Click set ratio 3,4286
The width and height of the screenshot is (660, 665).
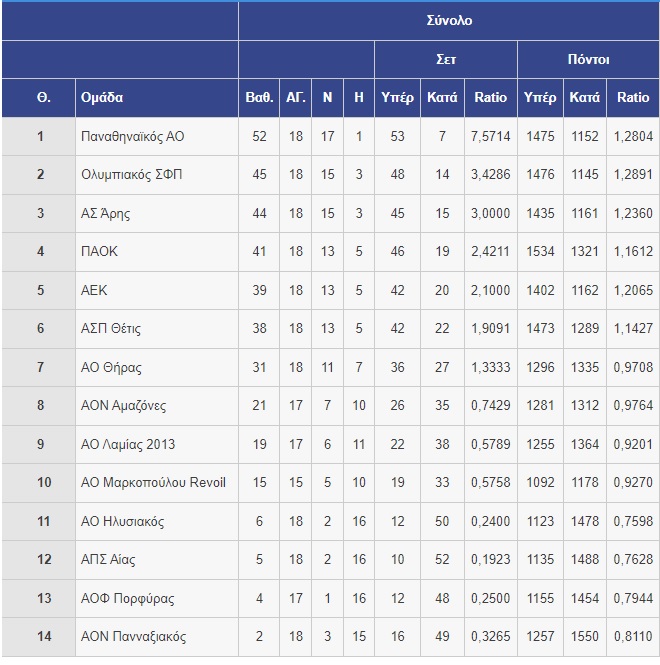[490, 174]
